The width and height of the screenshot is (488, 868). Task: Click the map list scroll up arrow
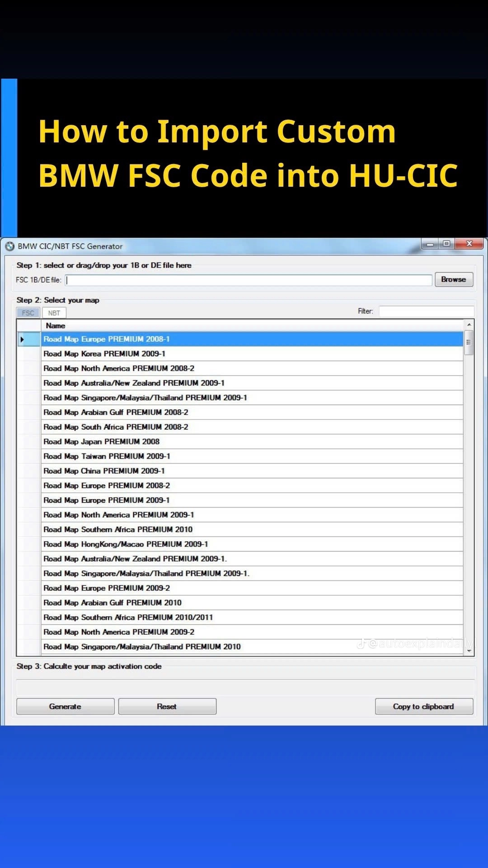click(x=469, y=325)
